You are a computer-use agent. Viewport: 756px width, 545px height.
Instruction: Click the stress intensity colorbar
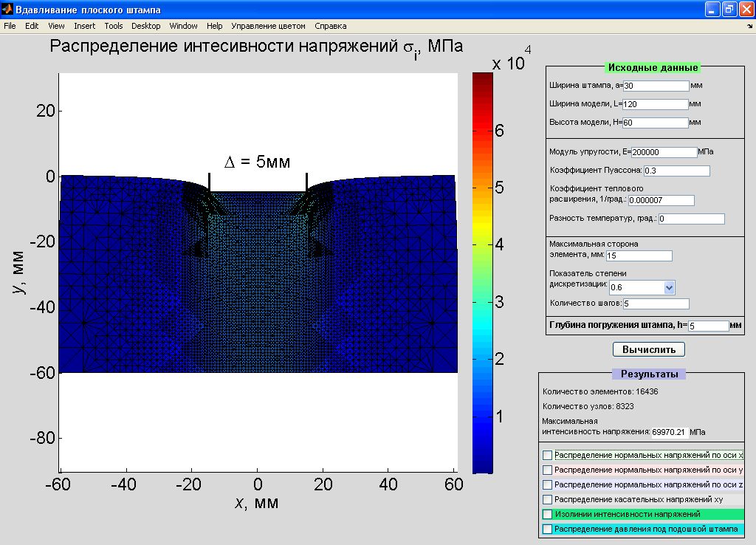pos(483,272)
